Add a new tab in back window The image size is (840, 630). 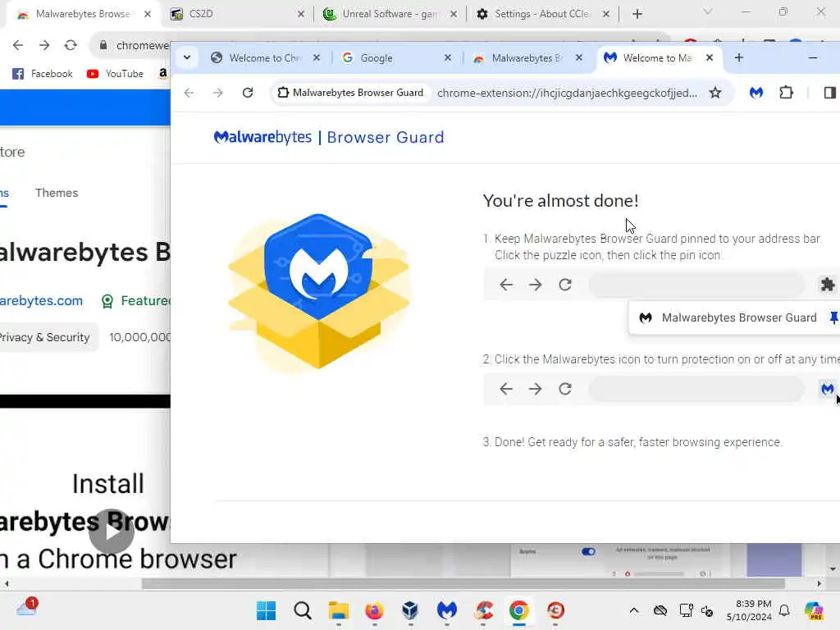click(637, 14)
